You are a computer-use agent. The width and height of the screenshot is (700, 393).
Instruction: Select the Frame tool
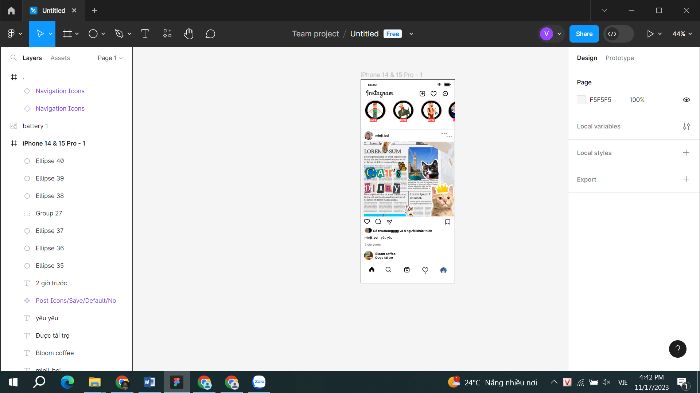point(67,33)
